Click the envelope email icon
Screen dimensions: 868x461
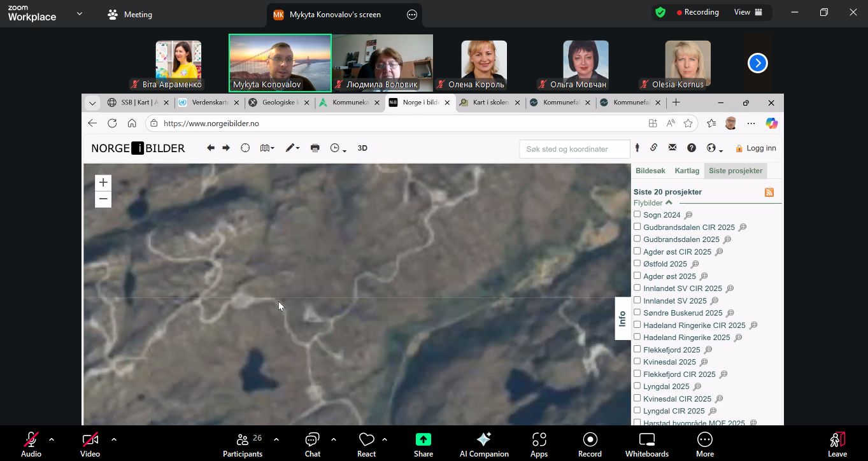672,148
